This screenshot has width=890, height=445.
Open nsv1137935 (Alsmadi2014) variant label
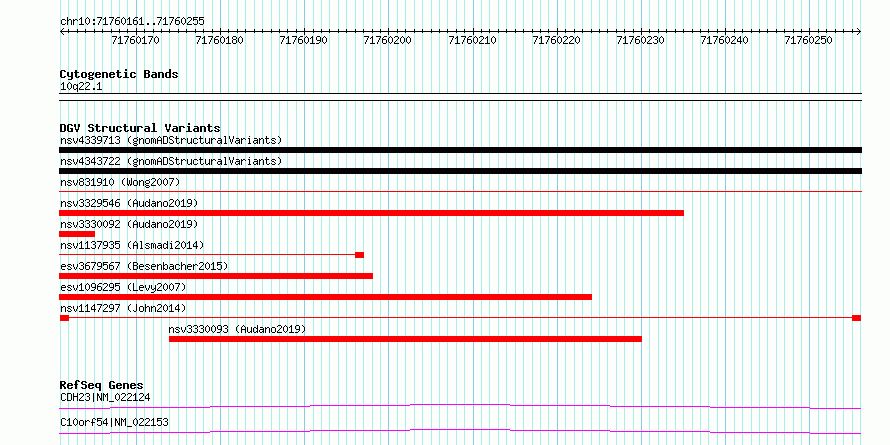[132, 245]
